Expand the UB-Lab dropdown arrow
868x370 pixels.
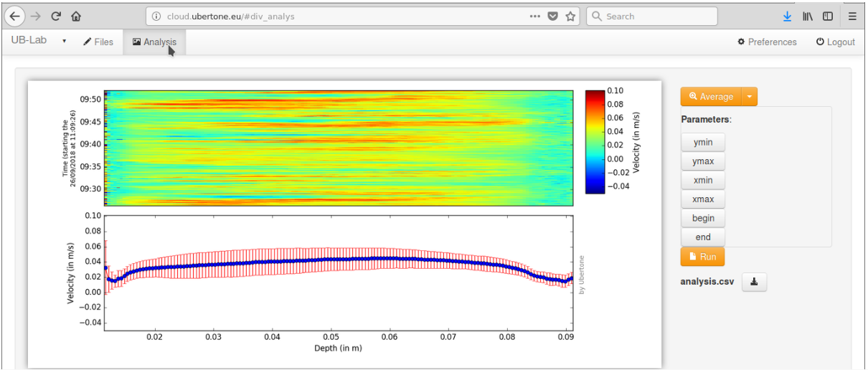point(64,42)
